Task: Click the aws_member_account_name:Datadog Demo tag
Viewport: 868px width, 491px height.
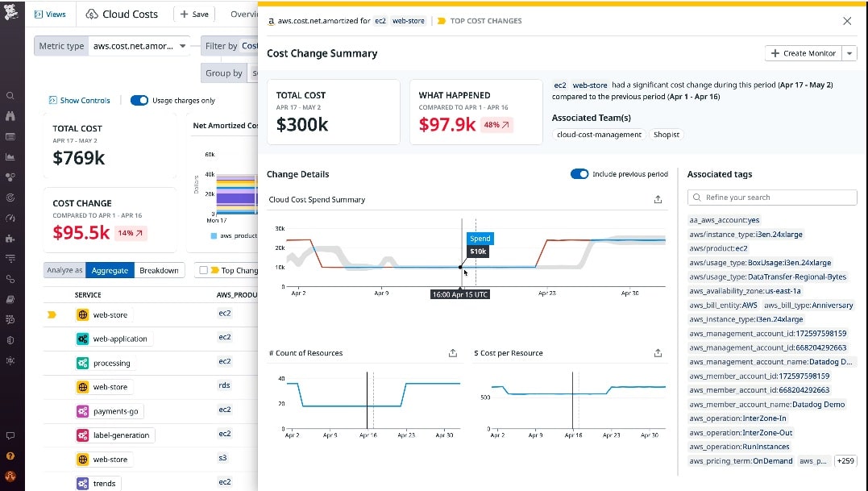Action: [x=766, y=404]
